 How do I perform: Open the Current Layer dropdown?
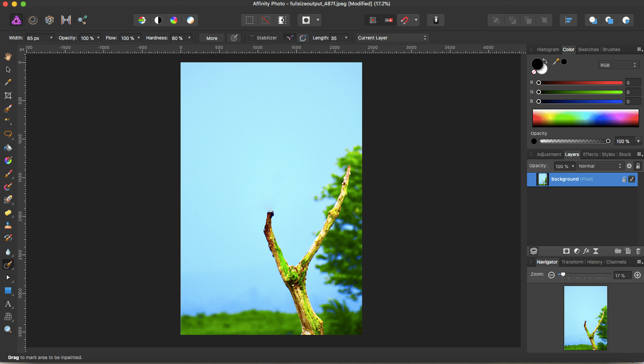pyautogui.click(x=393, y=38)
